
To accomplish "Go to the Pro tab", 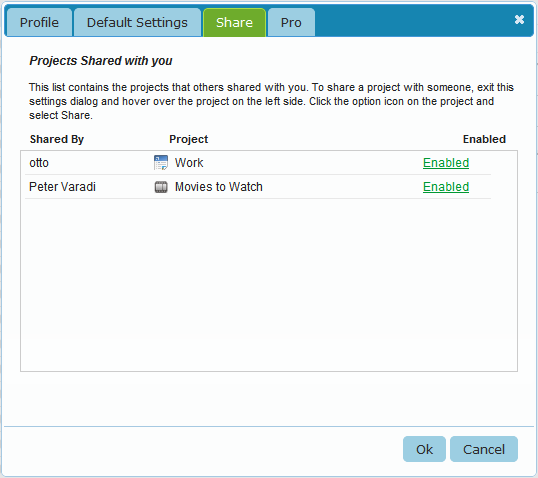I will pos(291,22).
